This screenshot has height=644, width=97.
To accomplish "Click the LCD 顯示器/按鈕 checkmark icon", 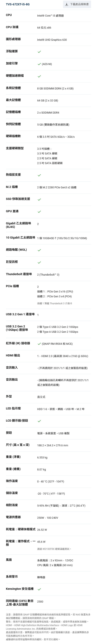I will click(39, 421).
